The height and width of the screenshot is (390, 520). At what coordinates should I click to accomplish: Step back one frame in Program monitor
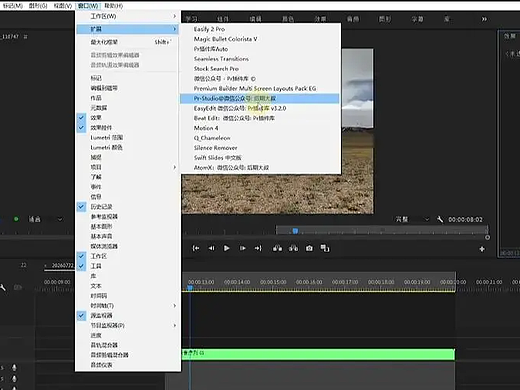coord(212,248)
